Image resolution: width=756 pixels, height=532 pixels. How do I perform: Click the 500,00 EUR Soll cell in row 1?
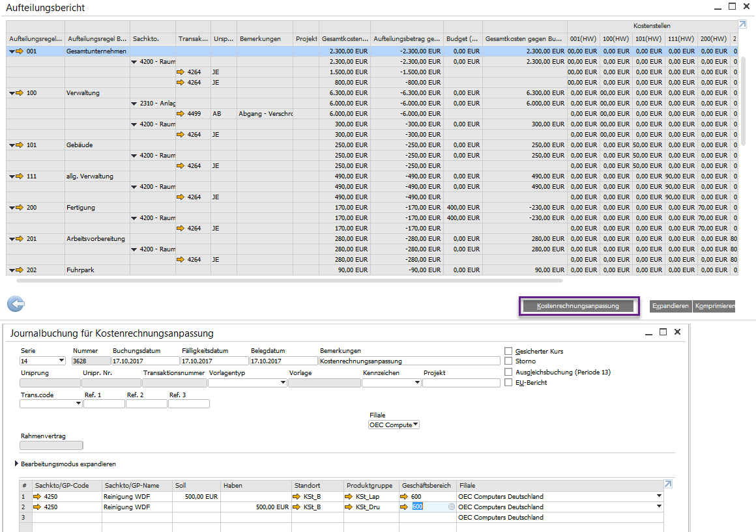(197, 496)
